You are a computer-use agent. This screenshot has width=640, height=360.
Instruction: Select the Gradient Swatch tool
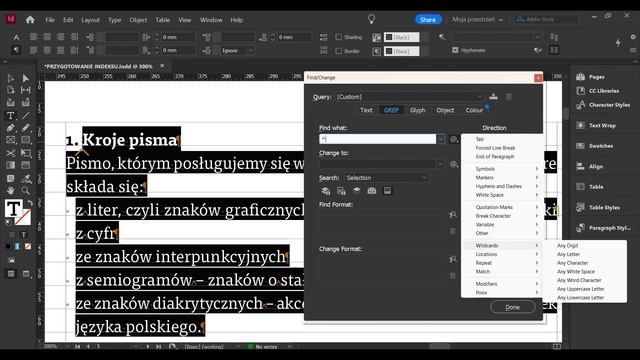pyautogui.click(x=11, y=165)
